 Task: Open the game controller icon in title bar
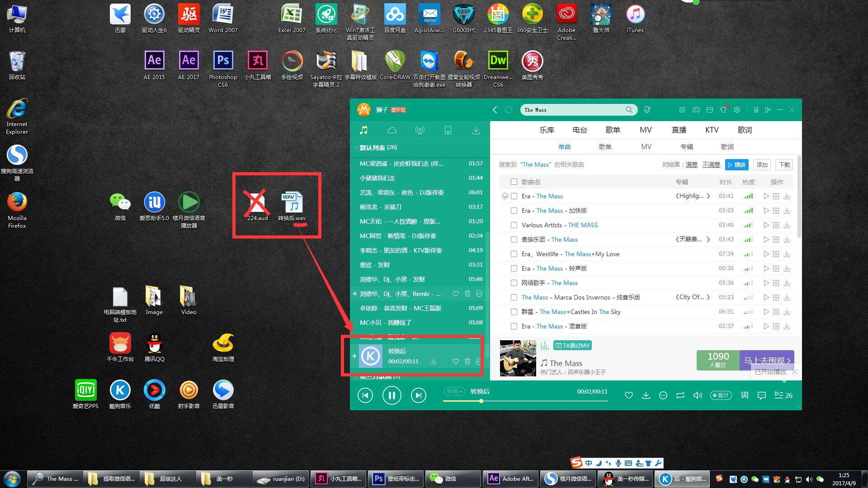[x=696, y=110]
